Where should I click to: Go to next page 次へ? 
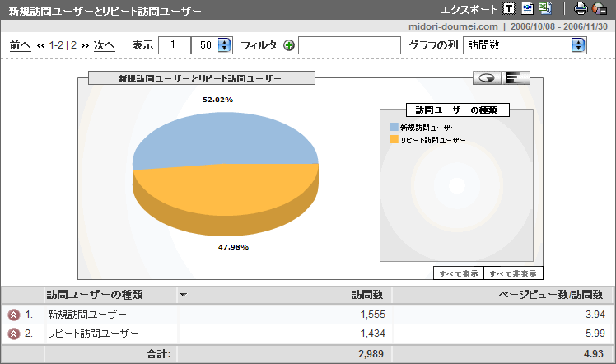104,45
